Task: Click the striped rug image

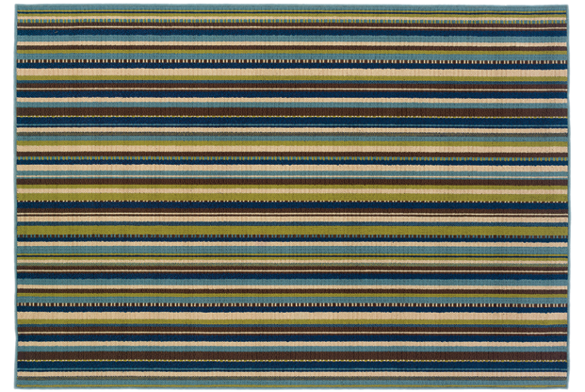Action: click(292, 196)
